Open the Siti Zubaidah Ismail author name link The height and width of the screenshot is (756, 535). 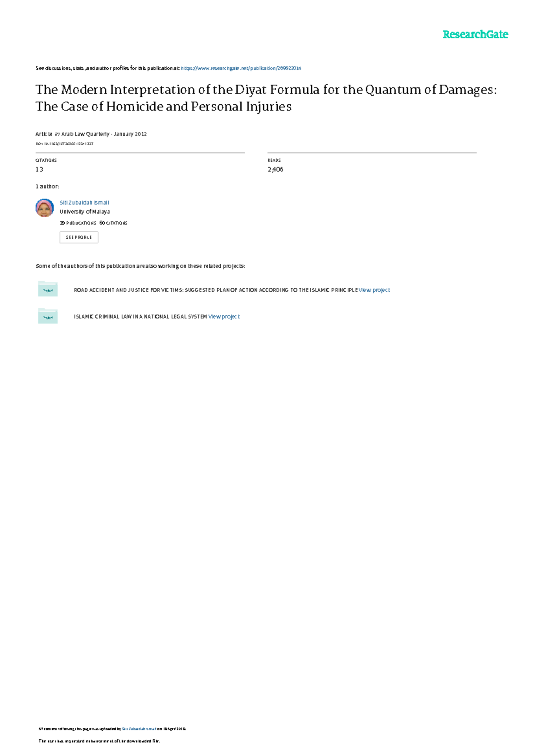[x=84, y=203]
